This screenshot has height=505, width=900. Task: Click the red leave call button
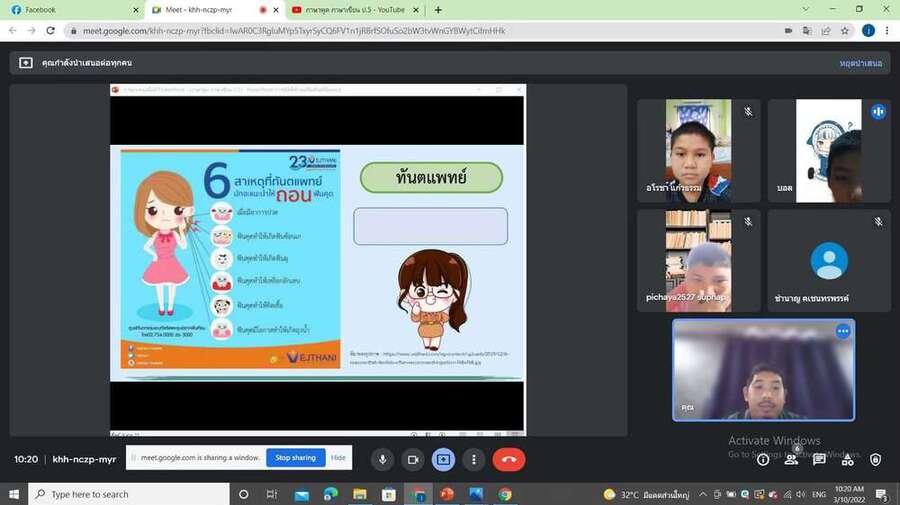click(x=509, y=459)
